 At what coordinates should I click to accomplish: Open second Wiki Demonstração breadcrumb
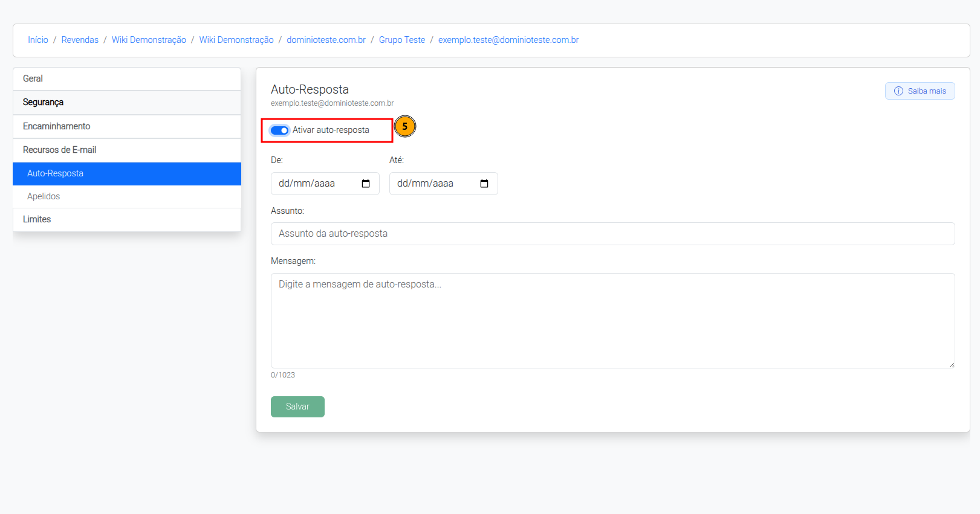(x=236, y=40)
